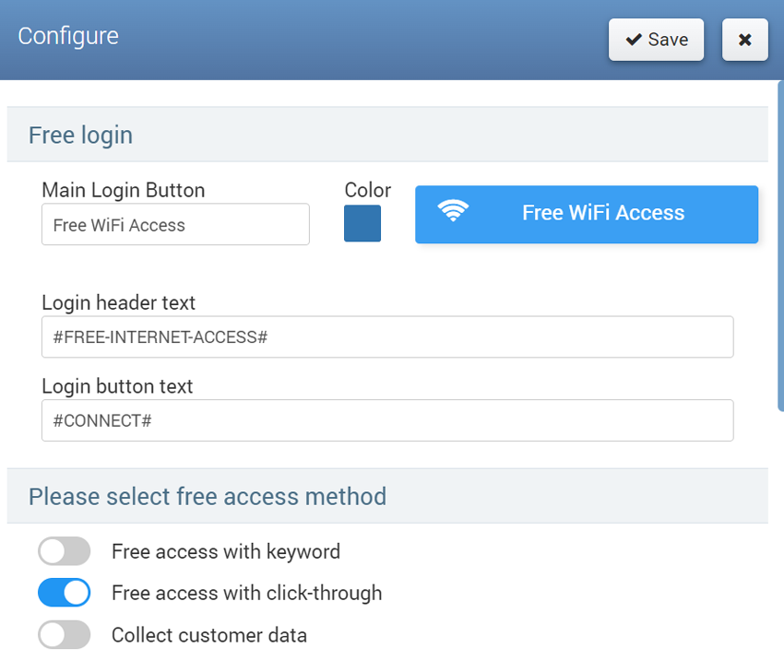Enable Free access with keyword toggle
Viewport: 784px width, 672px height.
coord(65,551)
